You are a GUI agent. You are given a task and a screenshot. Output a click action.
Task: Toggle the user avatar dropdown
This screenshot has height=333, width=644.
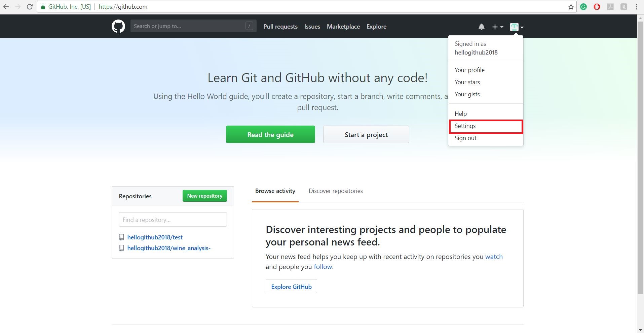[x=517, y=27]
